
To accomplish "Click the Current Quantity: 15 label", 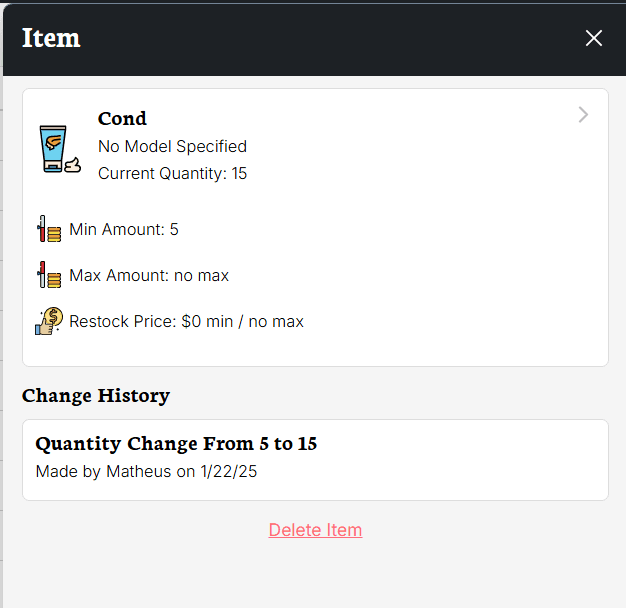I will (x=172, y=173).
